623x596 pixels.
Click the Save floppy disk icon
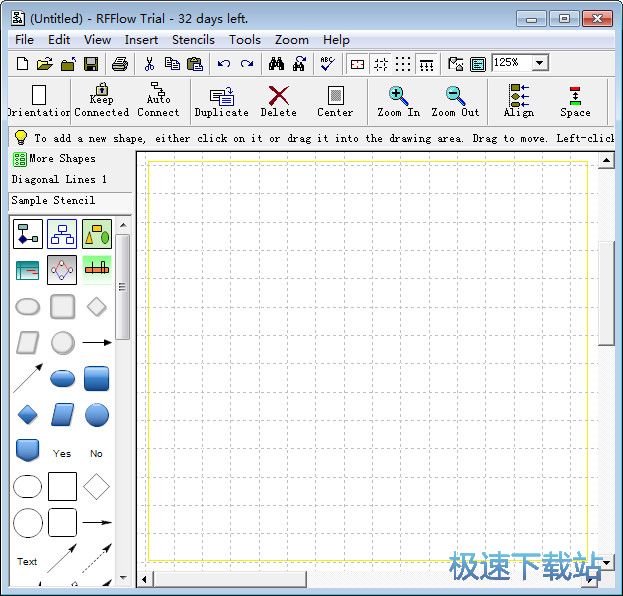(91, 64)
